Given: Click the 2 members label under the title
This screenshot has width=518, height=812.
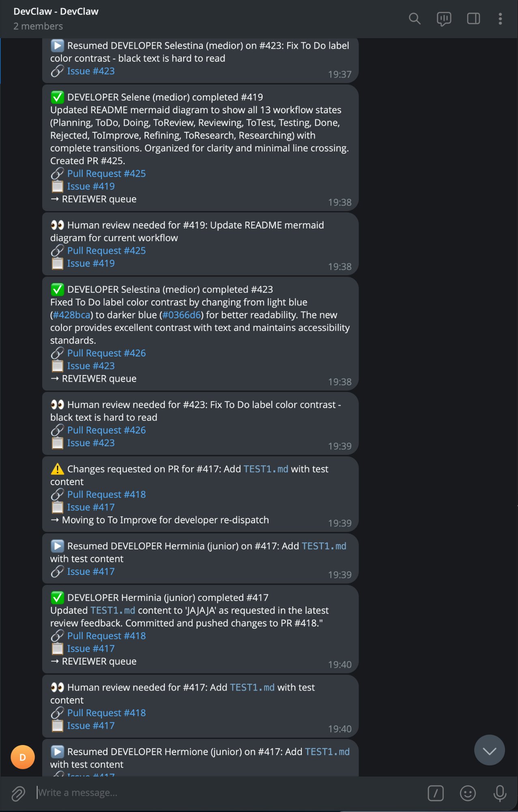Looking at the screenshot, I should tap(39, 26).
